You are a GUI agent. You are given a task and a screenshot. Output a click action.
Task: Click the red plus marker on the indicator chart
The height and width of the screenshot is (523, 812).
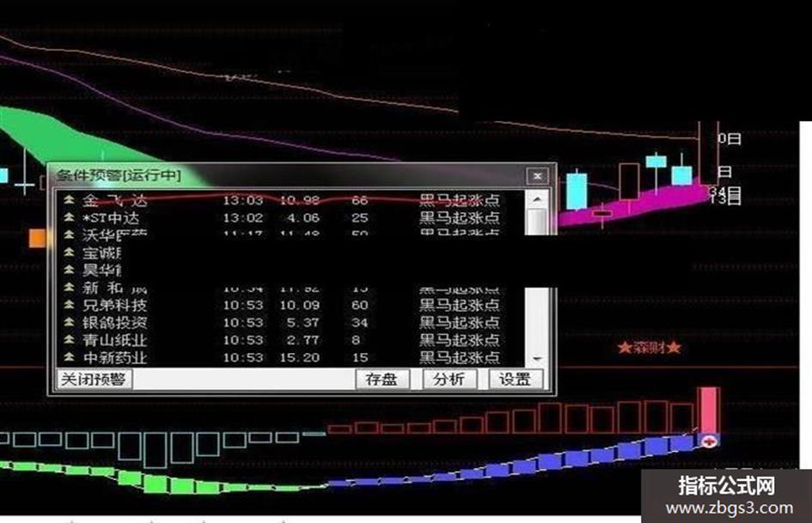(710, 441)
